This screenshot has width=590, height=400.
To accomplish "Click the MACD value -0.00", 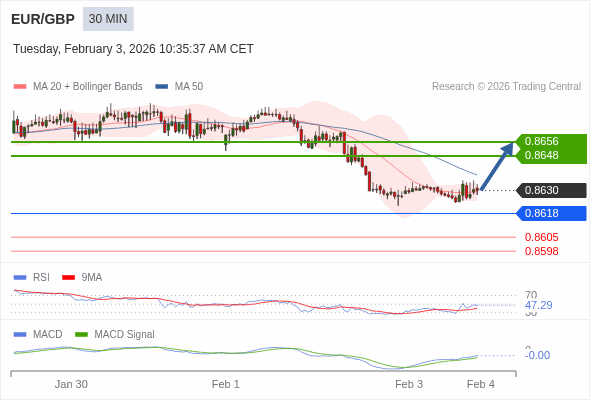I will 537,355.
